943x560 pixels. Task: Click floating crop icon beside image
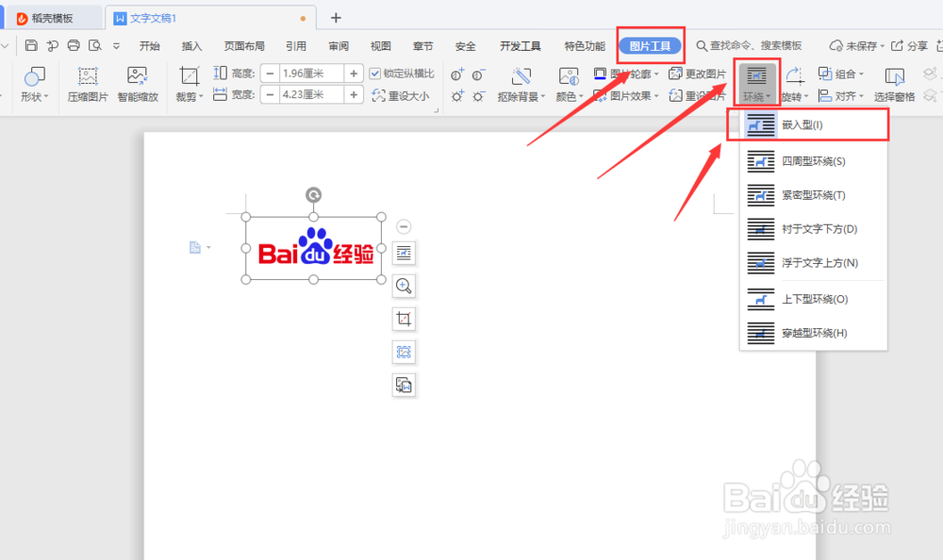404,319
